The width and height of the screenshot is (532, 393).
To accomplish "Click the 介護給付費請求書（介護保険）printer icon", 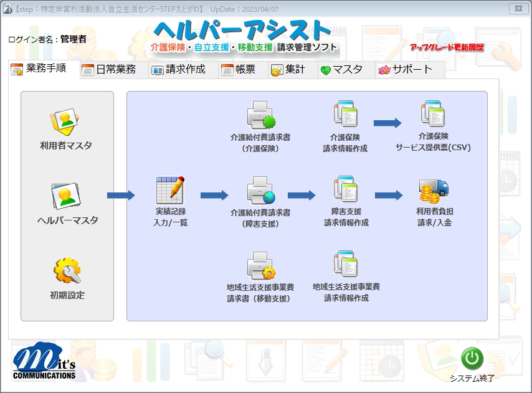I will point(261,115).
